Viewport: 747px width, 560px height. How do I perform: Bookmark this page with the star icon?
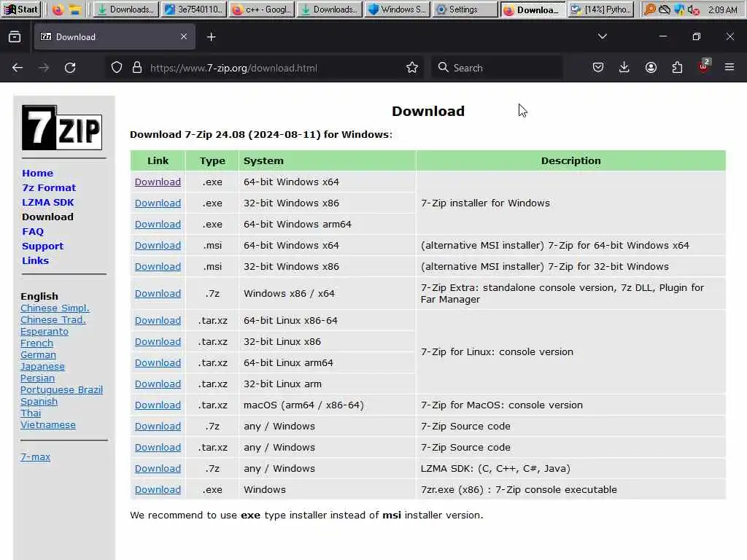point(412,68)
